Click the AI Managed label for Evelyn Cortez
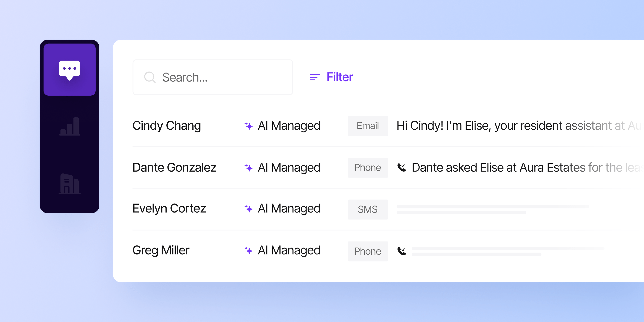Screen dimensions: 644x322 tap(289, 208)
